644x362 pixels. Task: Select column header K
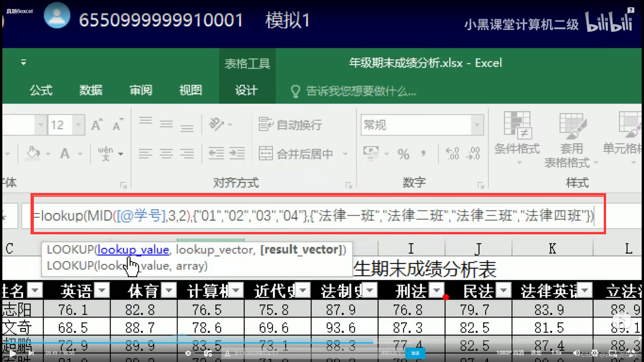[552, 249]
